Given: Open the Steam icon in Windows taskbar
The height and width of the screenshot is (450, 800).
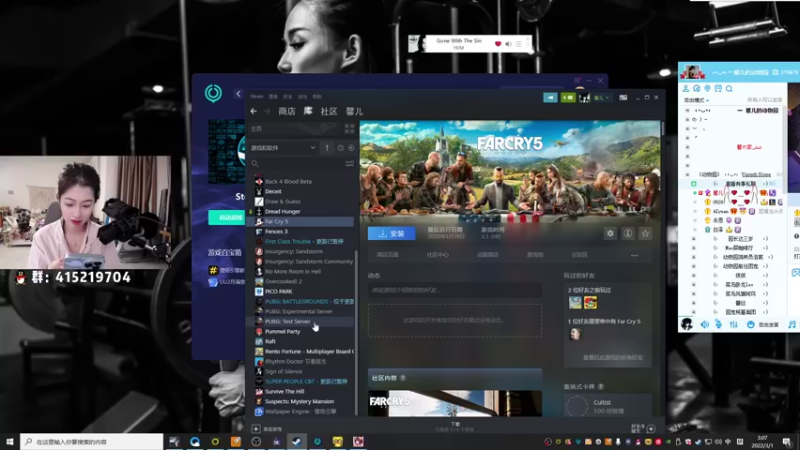Looking at the screenshot, I should coord(296,441).
